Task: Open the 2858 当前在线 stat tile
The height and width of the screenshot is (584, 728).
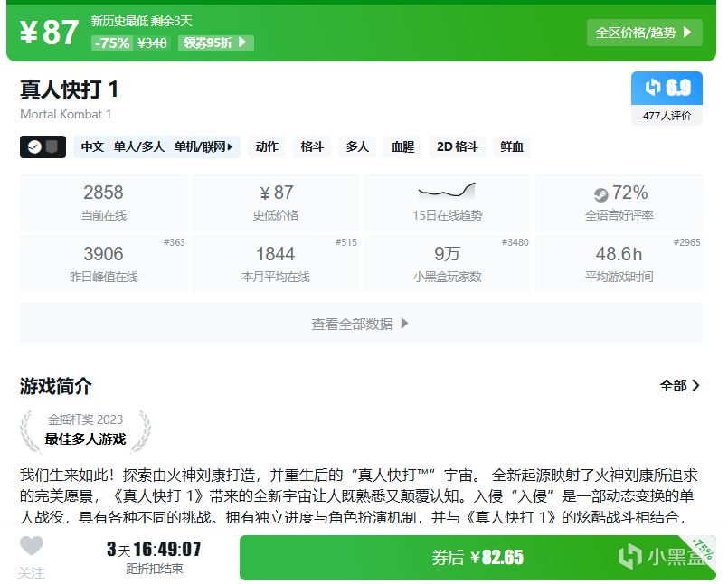Action: (103, 203)
